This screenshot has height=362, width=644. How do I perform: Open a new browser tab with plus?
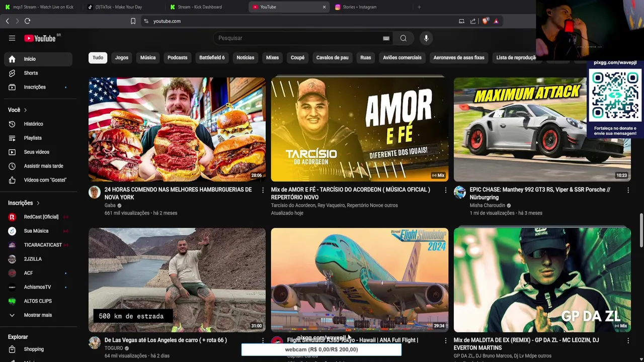coord(419,7)
